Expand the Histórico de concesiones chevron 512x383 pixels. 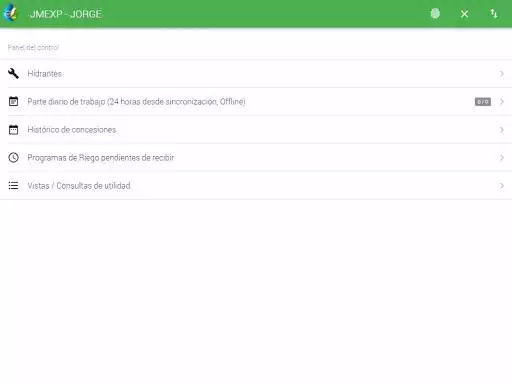click(502, 130)
